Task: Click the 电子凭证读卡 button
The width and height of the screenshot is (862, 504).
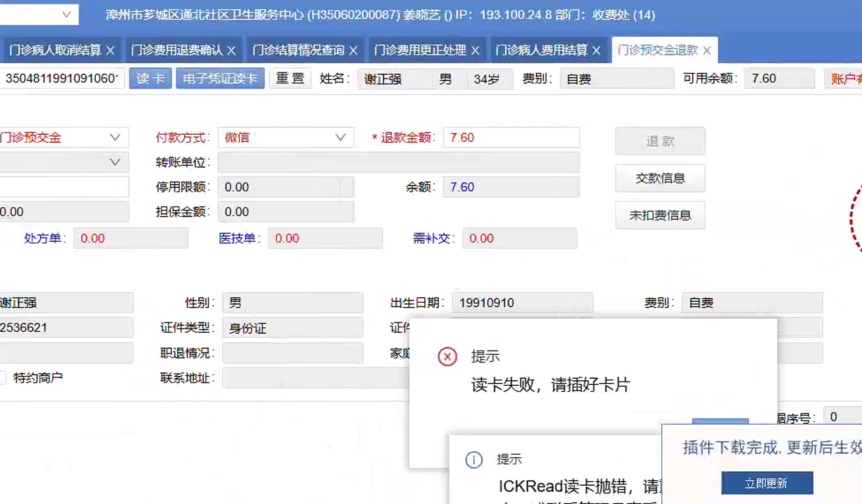Action: (x=220, y=78)
